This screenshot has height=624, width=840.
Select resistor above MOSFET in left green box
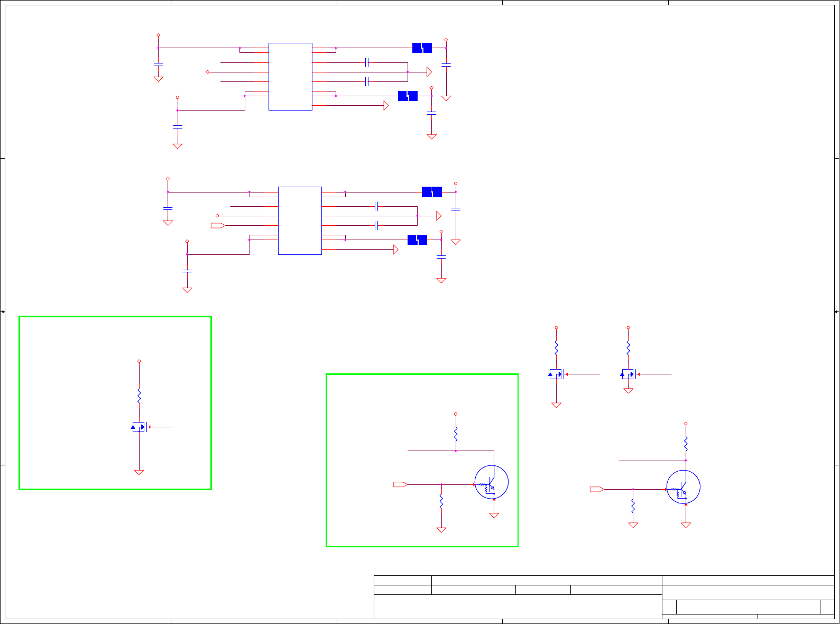(139, 396)
